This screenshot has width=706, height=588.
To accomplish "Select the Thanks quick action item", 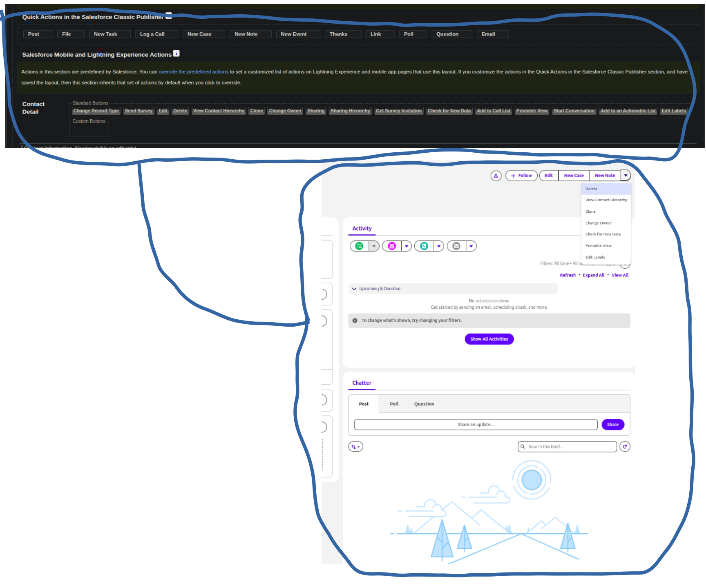I will click(x=343, y=34).
